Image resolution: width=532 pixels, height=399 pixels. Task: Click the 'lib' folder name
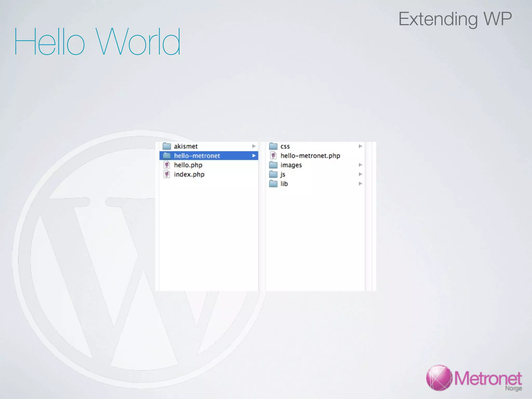click(x=284, y=184)
